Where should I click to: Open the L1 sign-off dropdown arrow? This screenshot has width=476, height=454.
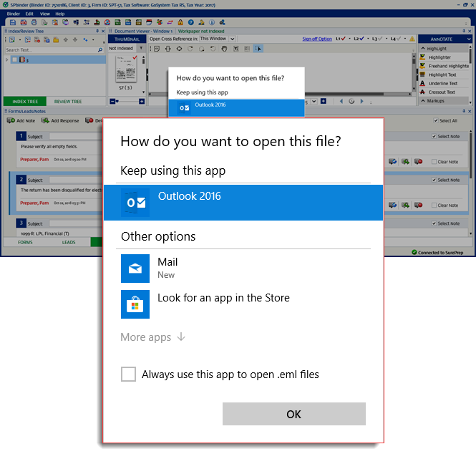349,39
